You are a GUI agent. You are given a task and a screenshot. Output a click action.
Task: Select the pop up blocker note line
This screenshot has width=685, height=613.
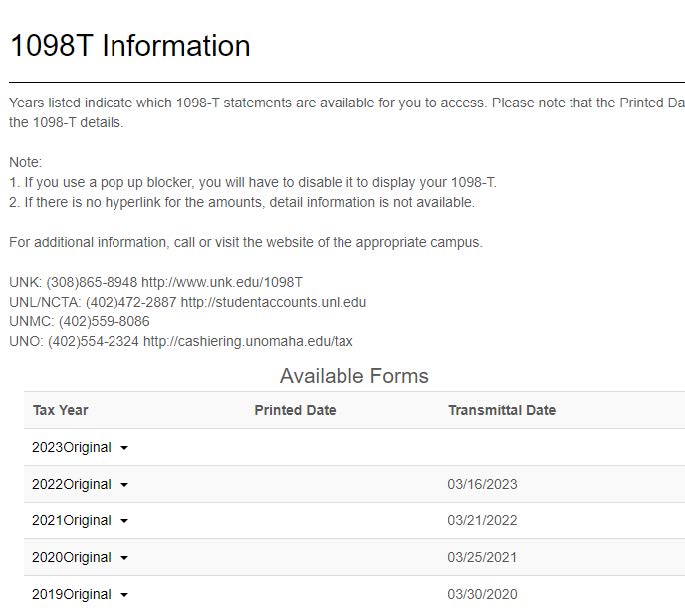point(253,182)
